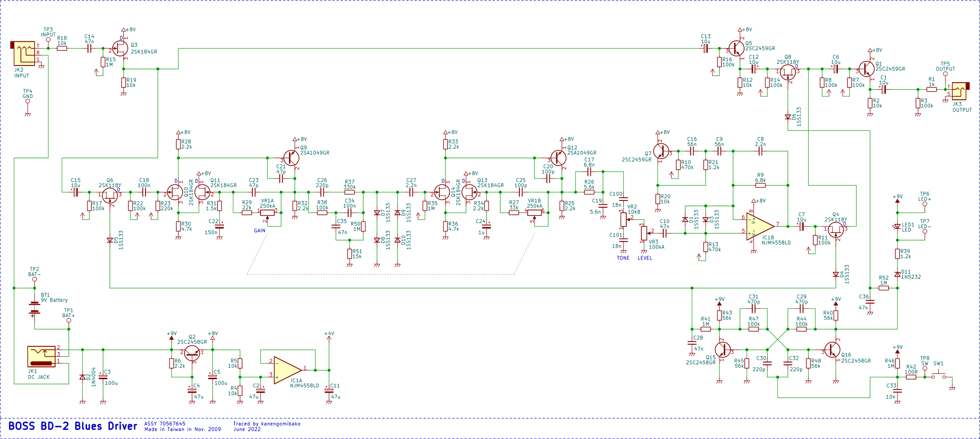Select the BT1 9V battery symbol

(x=34, y=308)
